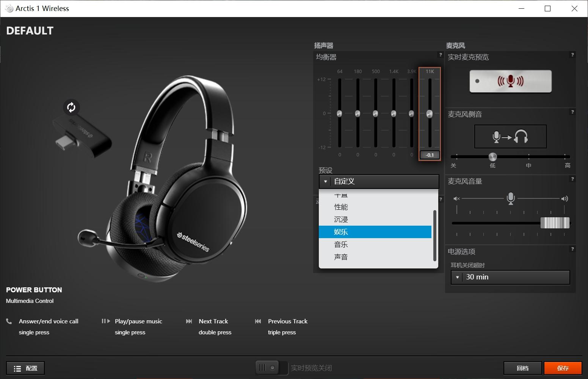Open the 预设 preset dropdown arrow

click(x=325, y=181)
